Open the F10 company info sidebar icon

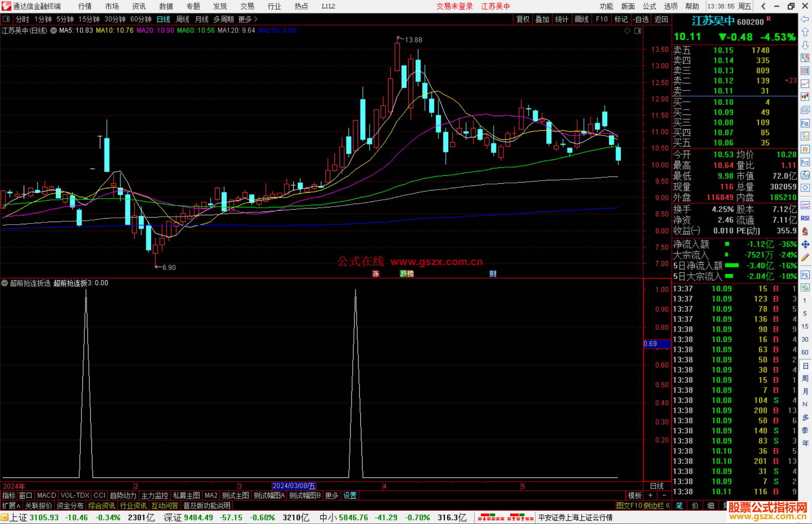[x=805, y=123]
